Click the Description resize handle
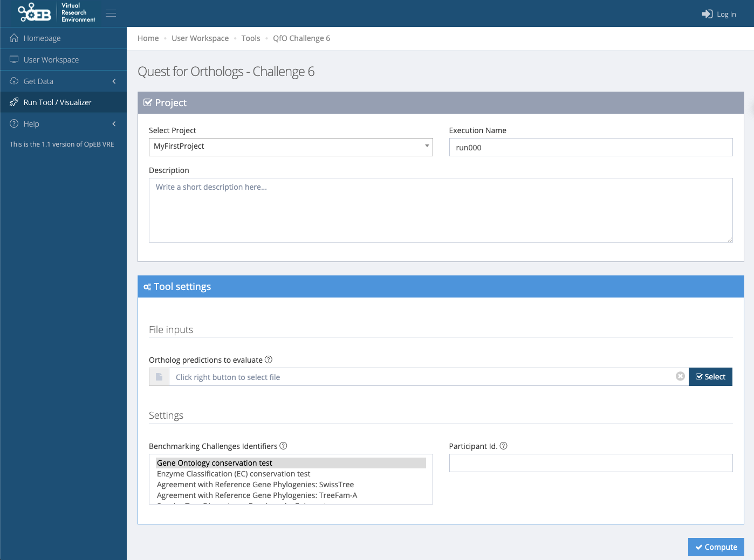The height and width of the screenshot is (560, 754). 730,239
